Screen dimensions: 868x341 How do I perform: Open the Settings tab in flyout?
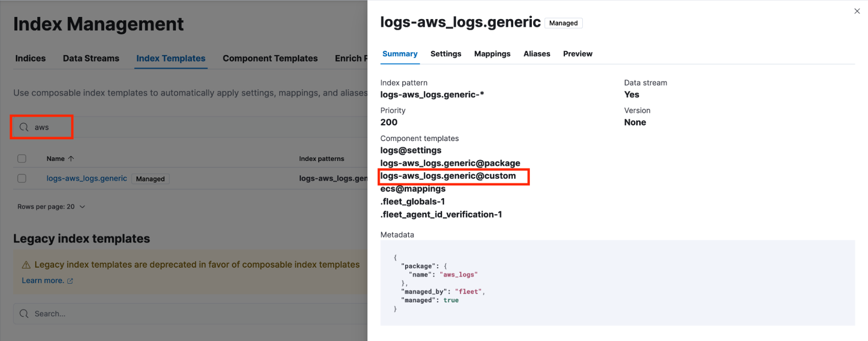[x=446, y=54]
